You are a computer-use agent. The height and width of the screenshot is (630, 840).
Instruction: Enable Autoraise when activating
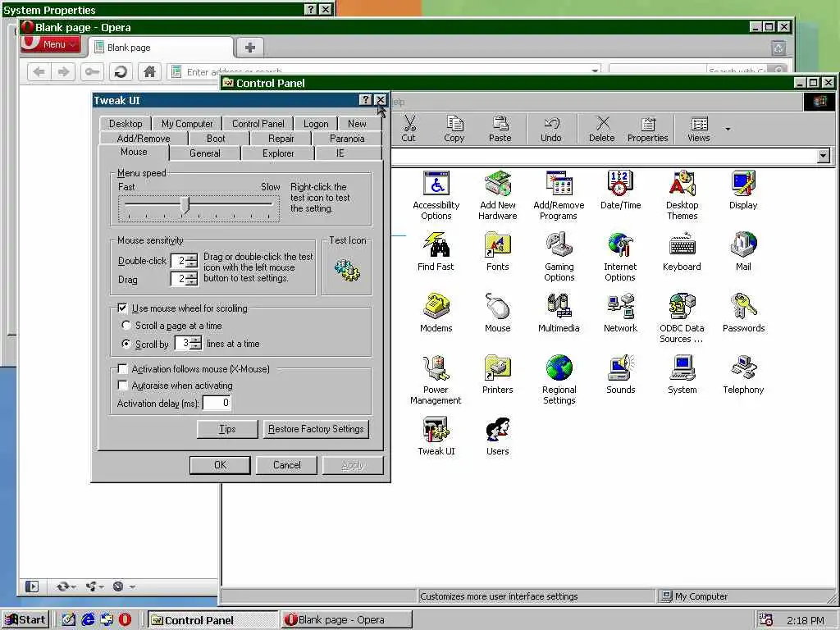[x=123, y=386]
